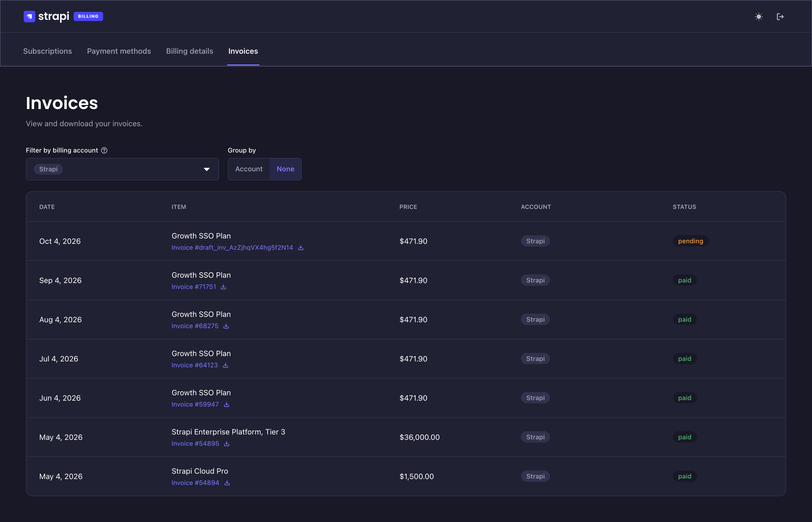Screen dimensions: 812x522
Task: Open the Invoice #draft_inv_AzZjhqVX4hg5f2N14 link
Action: point(232,248)
